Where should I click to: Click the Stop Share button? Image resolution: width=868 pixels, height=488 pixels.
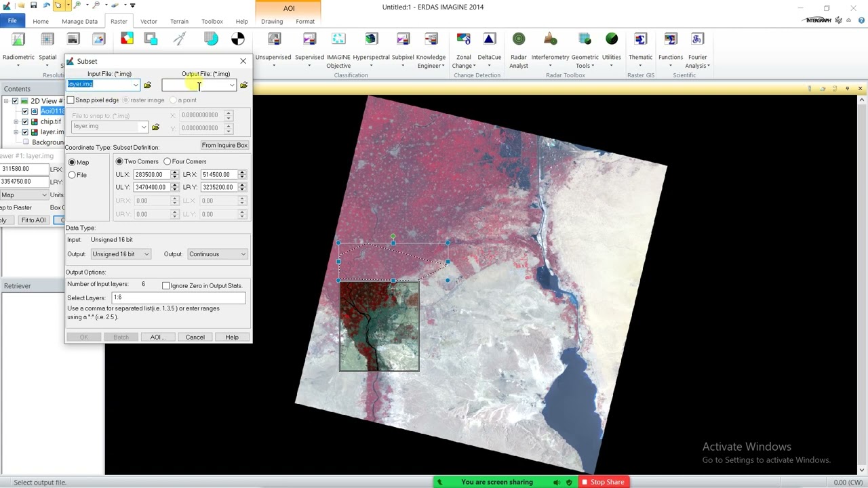pyautogui.click(x=603, y=482)
